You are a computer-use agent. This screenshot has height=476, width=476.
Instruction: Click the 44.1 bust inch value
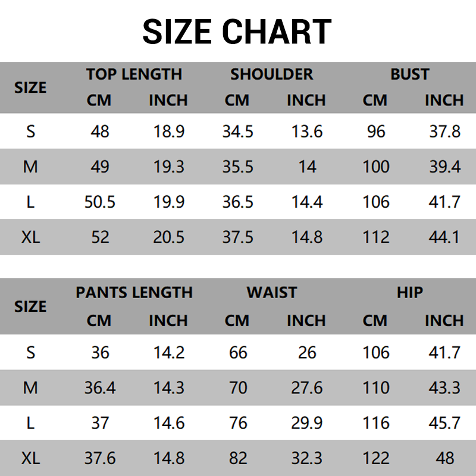(x=444, y=237)
